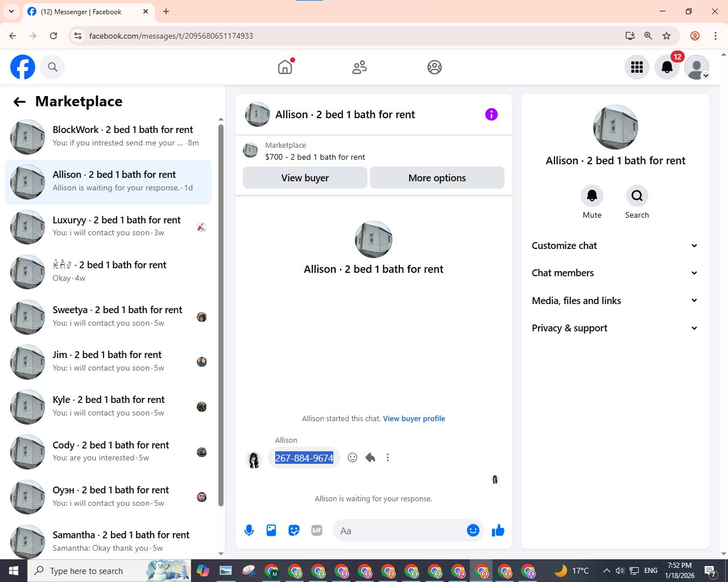
Task: Open the Cody conversation
Action: pyautogui.click(x=108, y=452)
